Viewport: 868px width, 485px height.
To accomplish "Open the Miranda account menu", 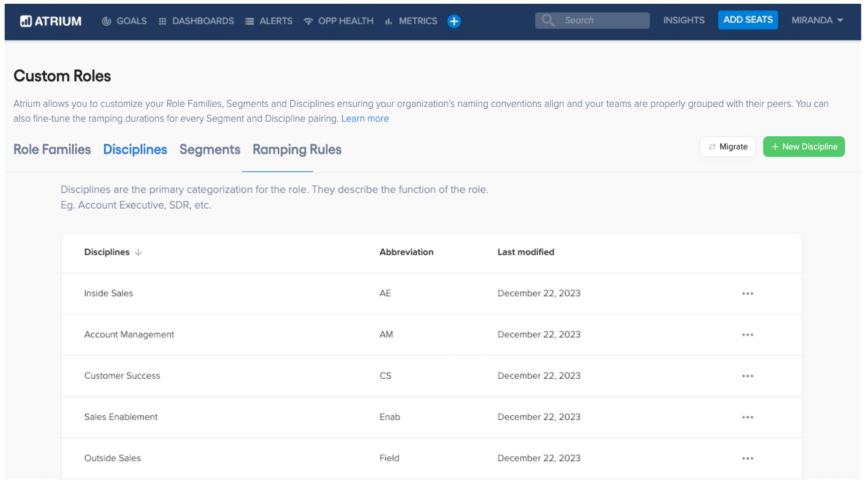I will (817, 21).
